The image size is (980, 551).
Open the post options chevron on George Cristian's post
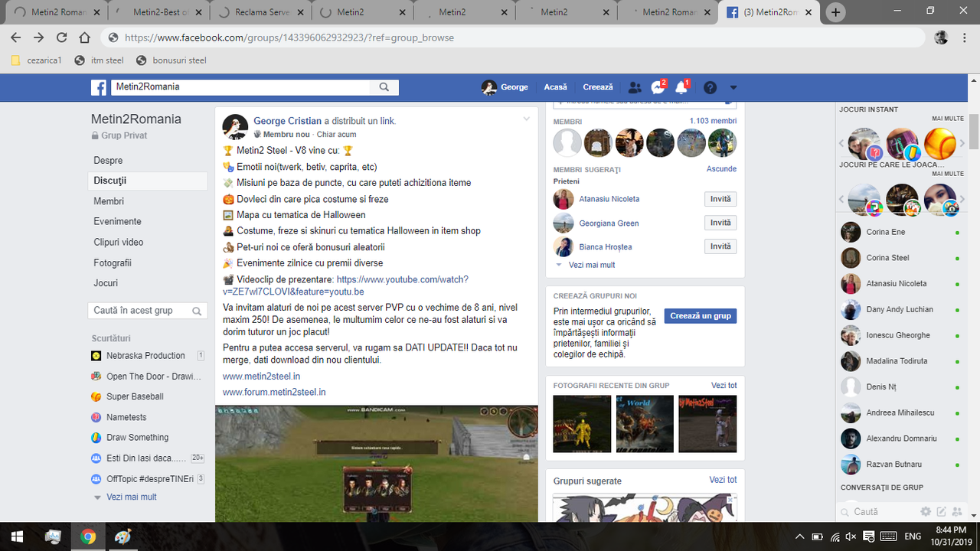pos(526,119)
